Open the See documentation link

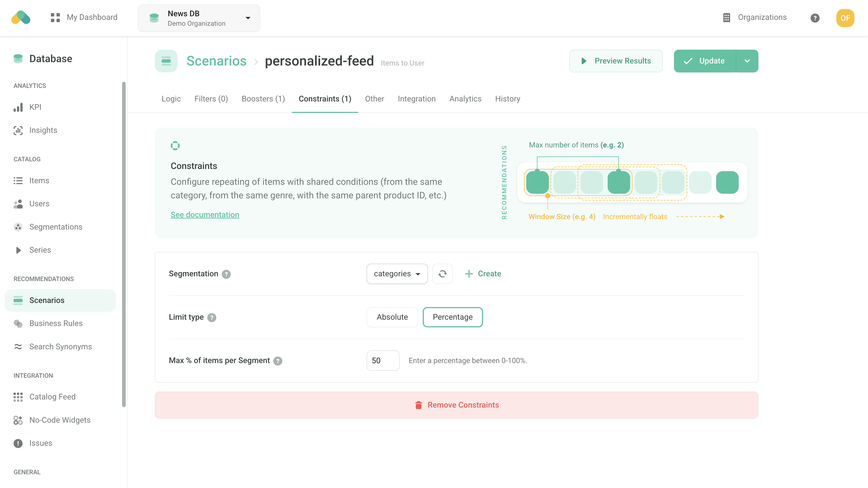click(x=205, y=215)
